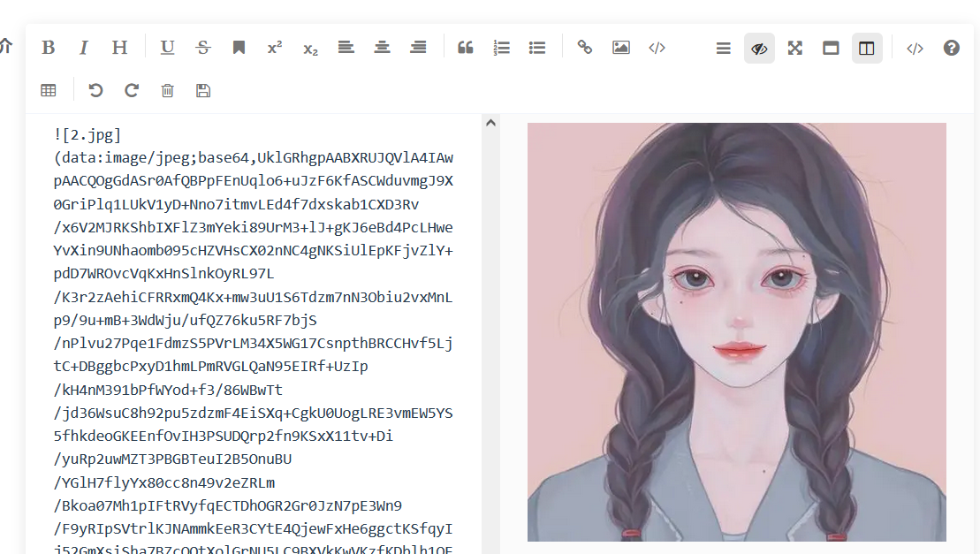The image size is (980, 554).
Task: Apply strikethrough formatting
Action: click(202, 48)
